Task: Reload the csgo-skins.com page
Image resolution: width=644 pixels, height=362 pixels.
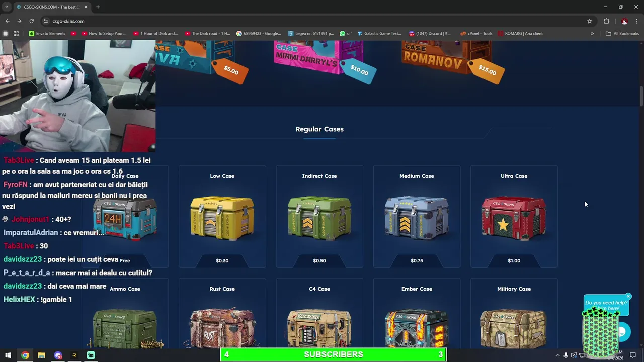Action: 31,21
